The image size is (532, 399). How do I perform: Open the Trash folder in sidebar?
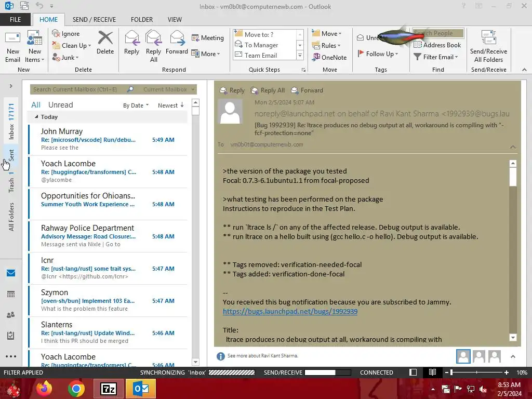pyautogui.click(x=11, y=182)
